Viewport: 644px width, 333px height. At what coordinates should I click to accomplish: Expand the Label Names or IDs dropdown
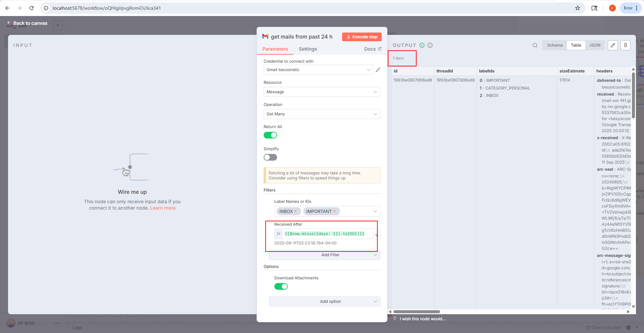pyautogui.click(x=375, y=211)
